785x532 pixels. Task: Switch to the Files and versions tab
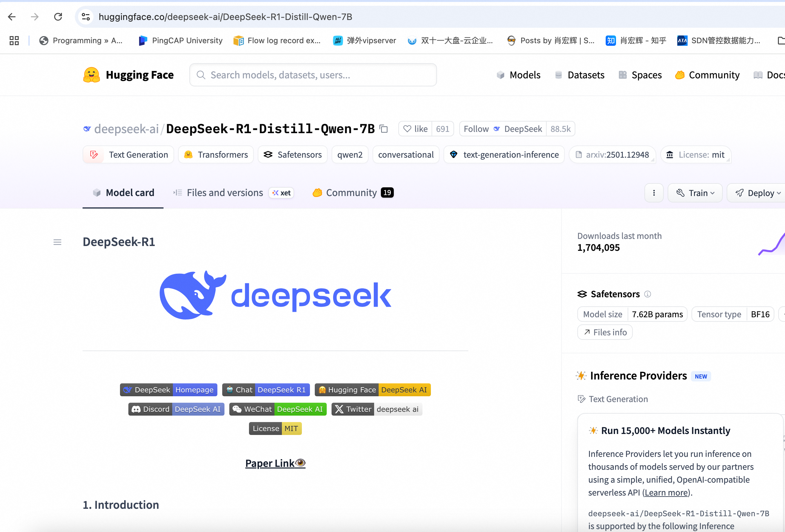click(x=224, y=192)
